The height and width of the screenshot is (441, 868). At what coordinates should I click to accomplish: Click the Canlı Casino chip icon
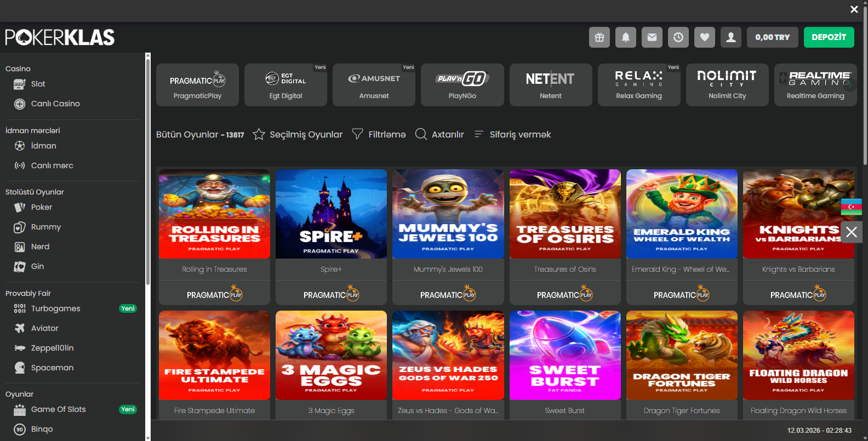(20, 104)
